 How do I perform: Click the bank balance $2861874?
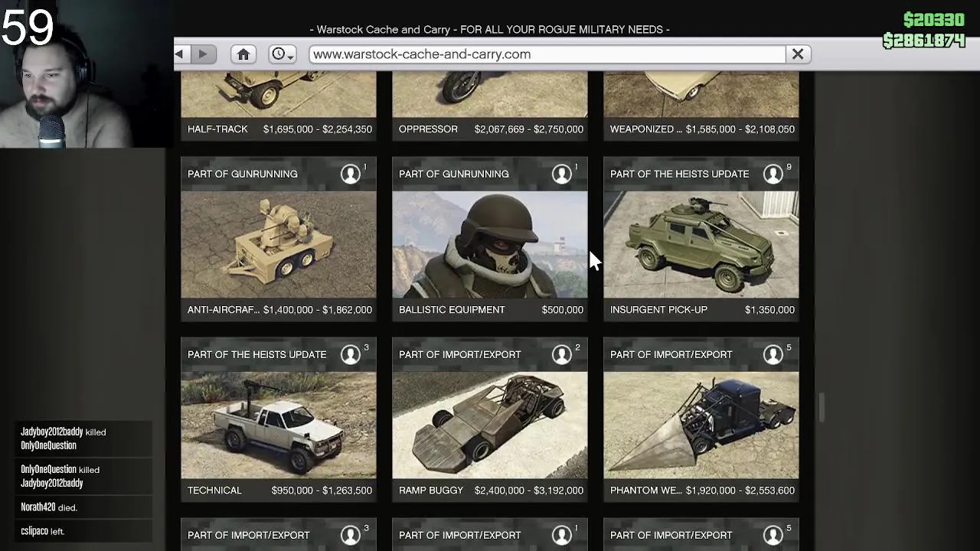click(924, 41)
